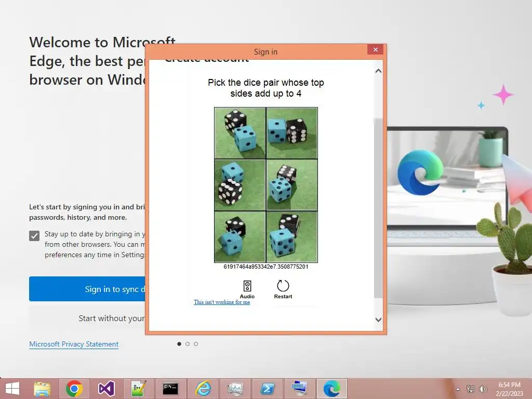Screen dimensions: 532x399
Task: Open Visual Studio from the taskbar
Action: (106, 389)
